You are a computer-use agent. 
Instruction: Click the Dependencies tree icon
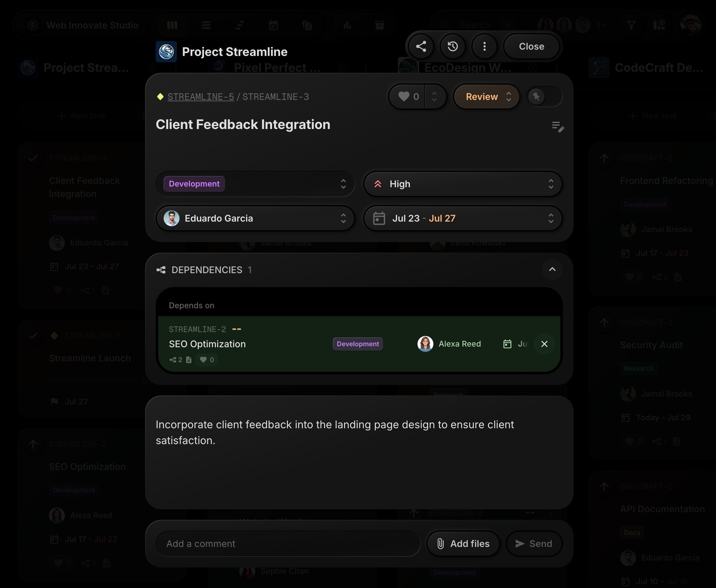click(x=161, y=270)
